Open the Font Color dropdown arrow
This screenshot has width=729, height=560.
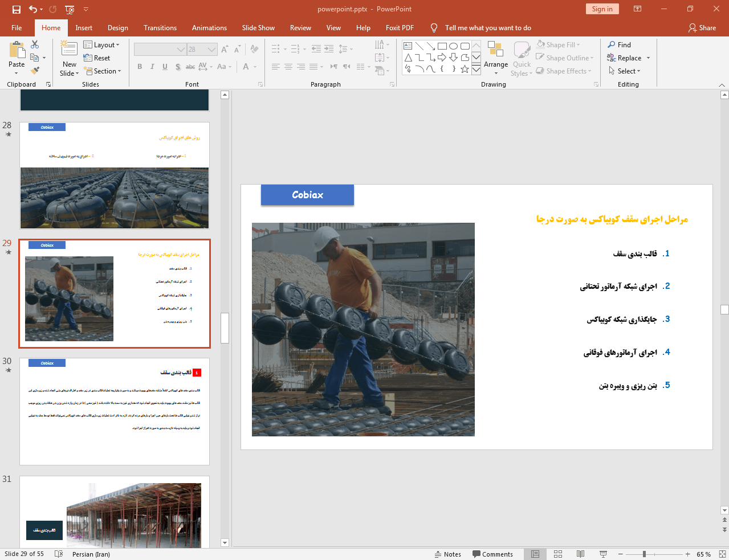coord(255,67)
